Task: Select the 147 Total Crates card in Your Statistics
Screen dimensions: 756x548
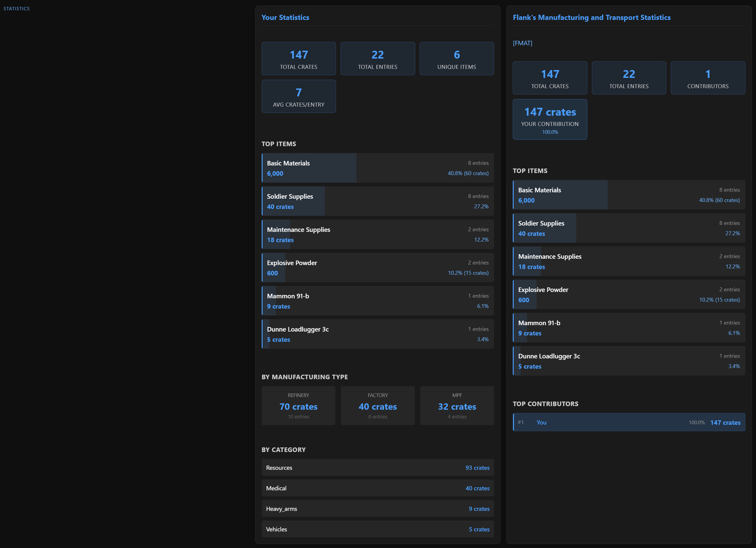Action: 298,59
